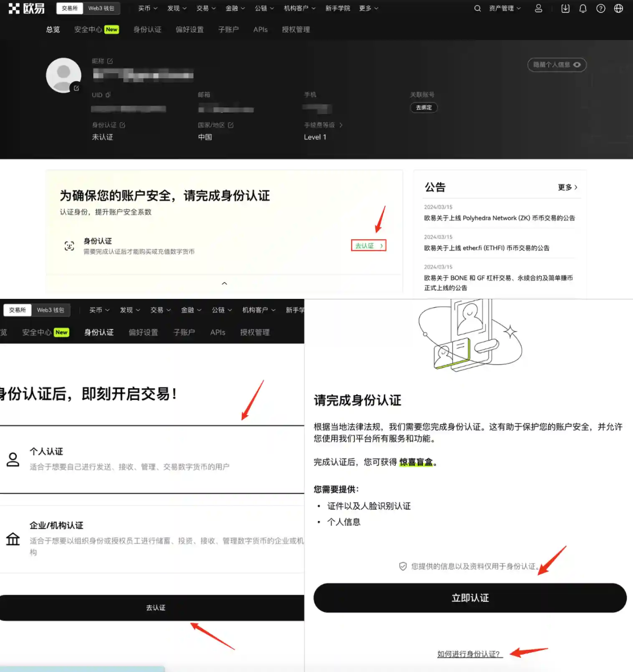The image size is (633, 672).
Task: Expand the 发现 menu in top header
Action: coord(177,8)
